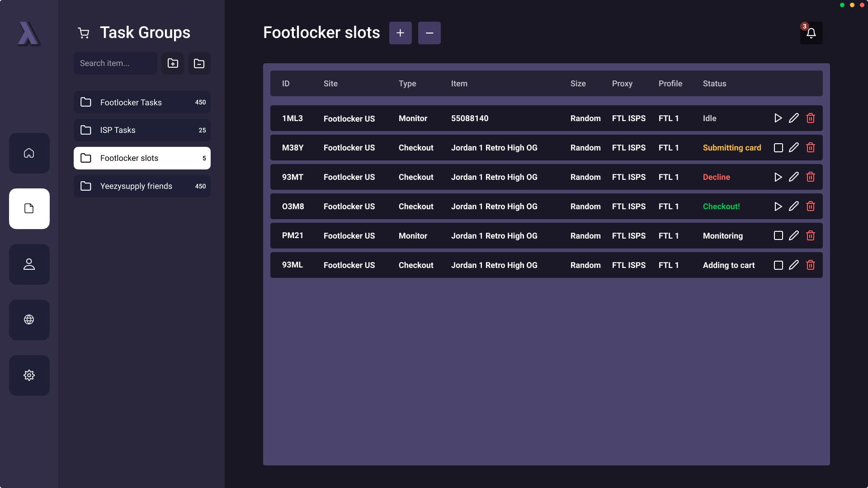
Task: Stop the M38Y submitting card task
Action: 778,148
